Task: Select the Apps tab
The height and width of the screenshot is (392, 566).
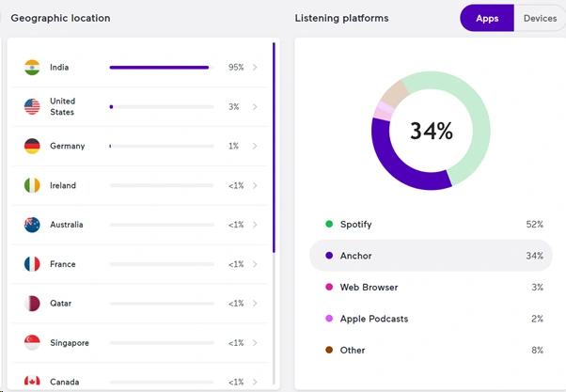Action: pos(487,19)
